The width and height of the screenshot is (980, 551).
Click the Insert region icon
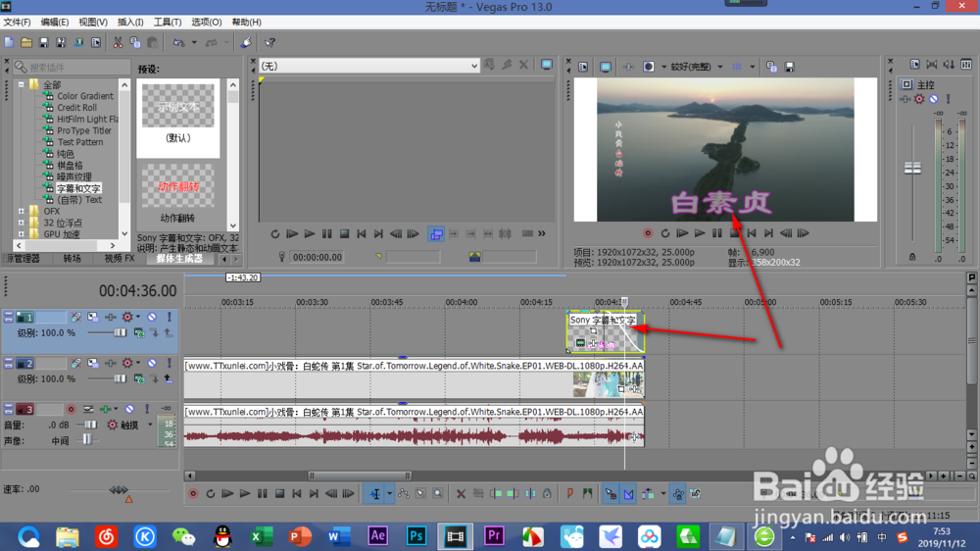pyautogui.click(x=587, y=493)
